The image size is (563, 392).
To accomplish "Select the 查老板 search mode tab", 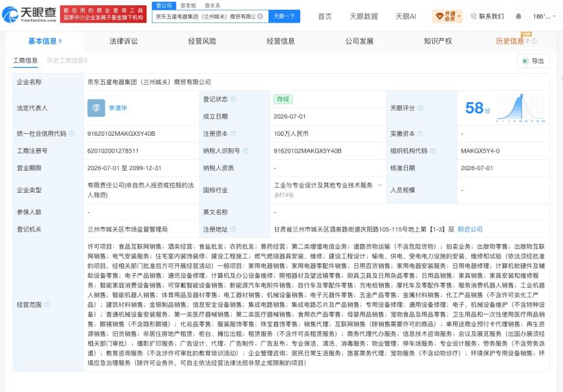I will pyautogui.click(x=188, y=5).
